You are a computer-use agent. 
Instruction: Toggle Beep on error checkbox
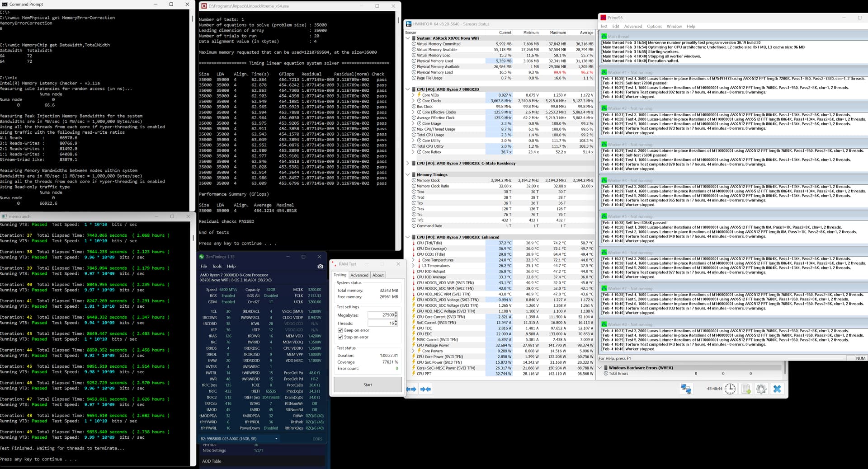point(340,330)
